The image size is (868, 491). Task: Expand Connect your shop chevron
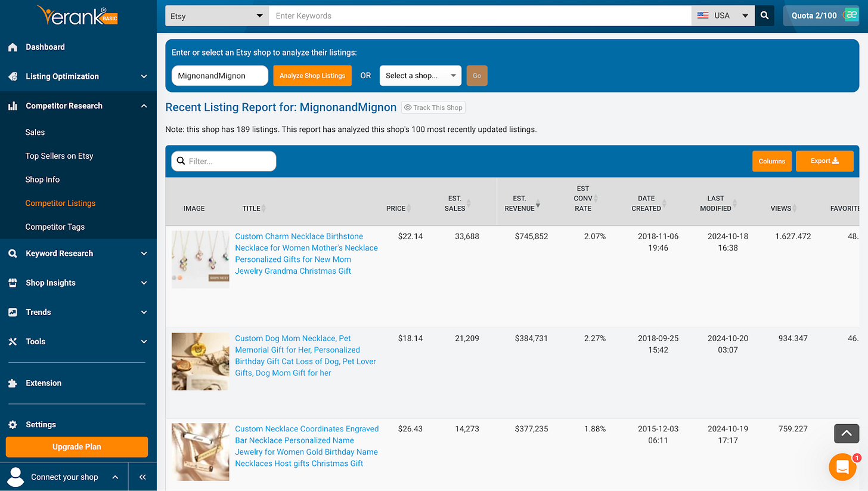click(115, 477)
